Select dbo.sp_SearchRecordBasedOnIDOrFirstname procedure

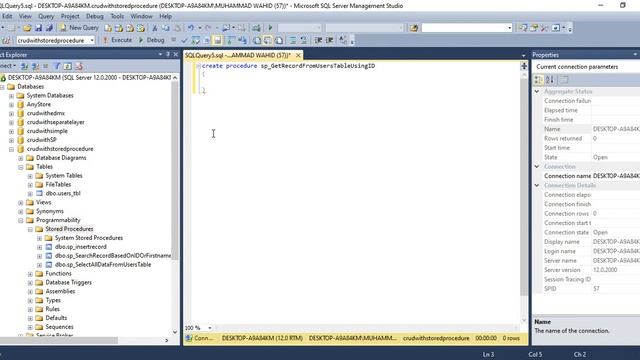113,256
